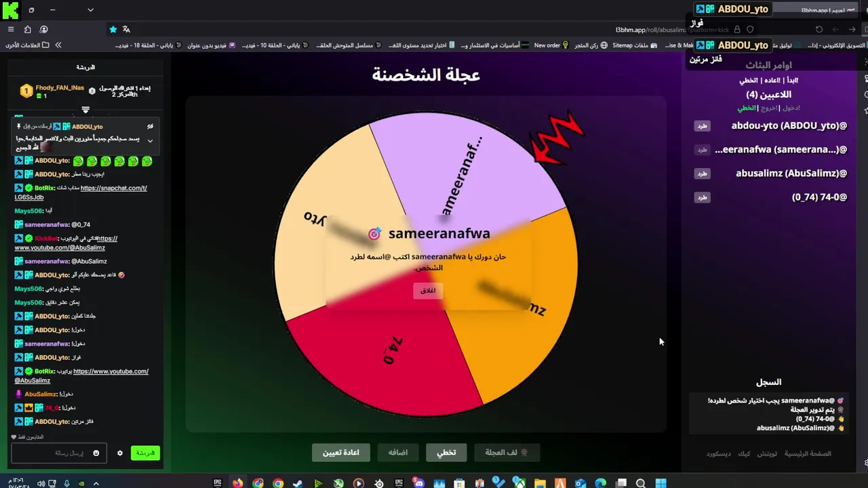Open the 'Sitemap ملفات' bookmark
868x488 pixels.
pyautogui.click(x=635, y=45)
